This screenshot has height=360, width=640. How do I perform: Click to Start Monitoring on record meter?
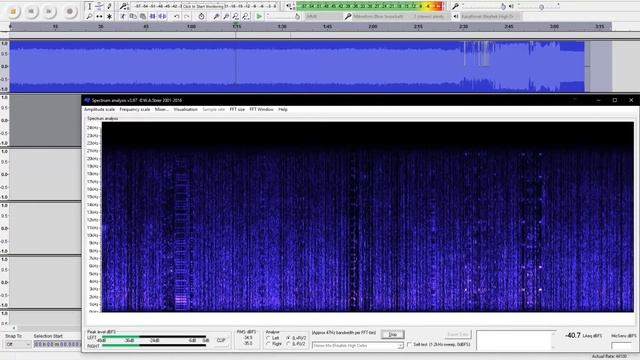pyautogui.click(x=202, y=6)
